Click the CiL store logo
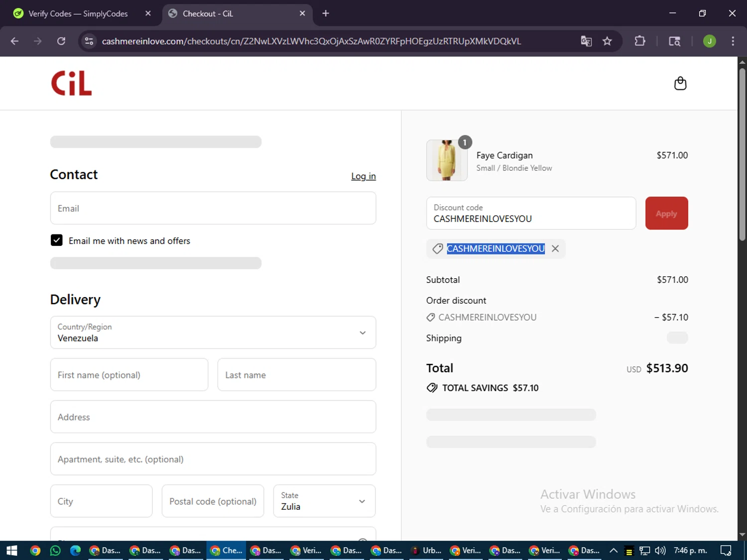 point(72,83)
